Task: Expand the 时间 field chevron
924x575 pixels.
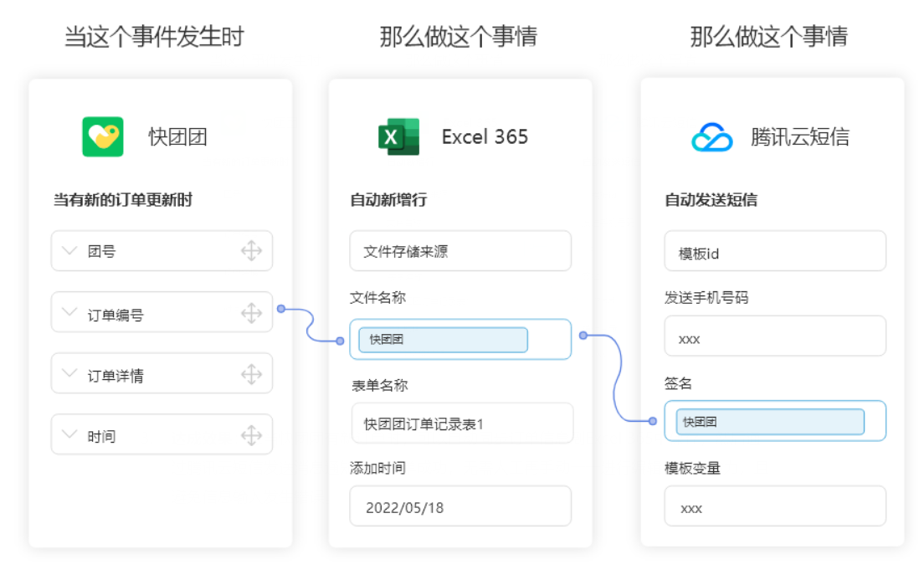Action: pos(69,434)
